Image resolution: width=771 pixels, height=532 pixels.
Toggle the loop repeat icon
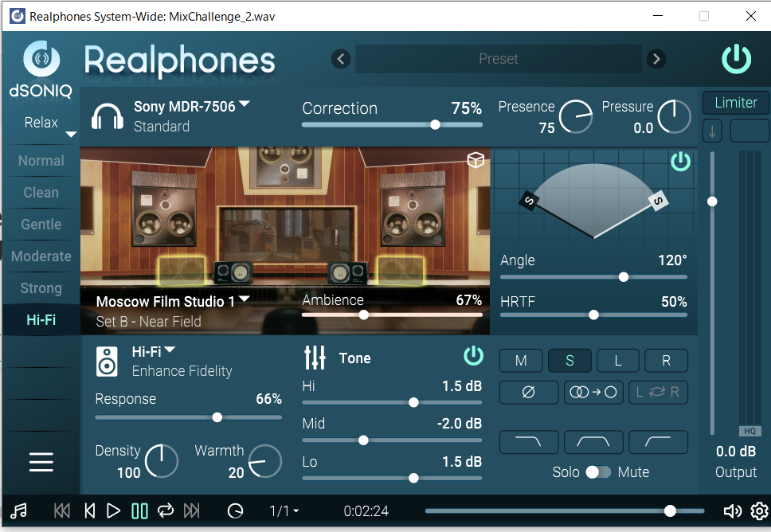pos(166,511)
